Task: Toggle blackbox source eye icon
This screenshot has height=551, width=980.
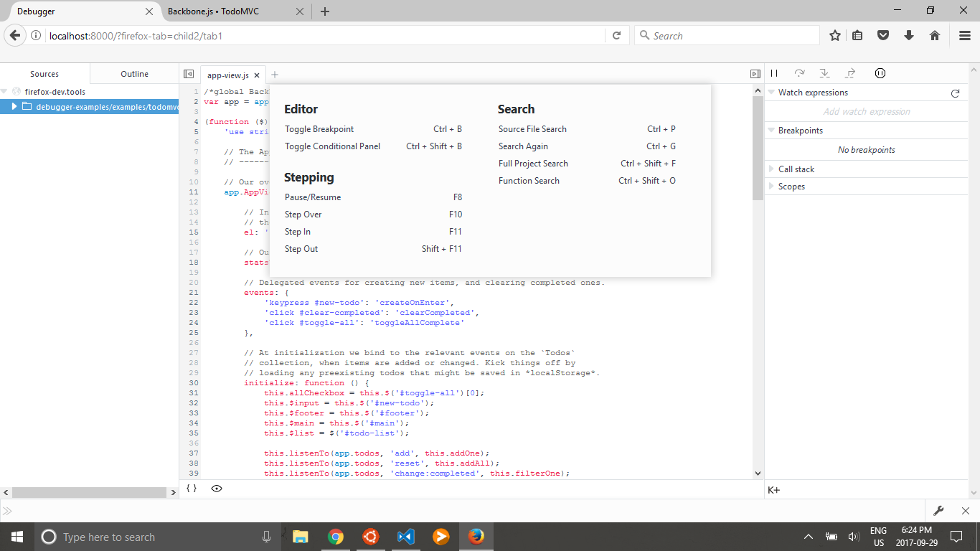Action: click(217, 489)
